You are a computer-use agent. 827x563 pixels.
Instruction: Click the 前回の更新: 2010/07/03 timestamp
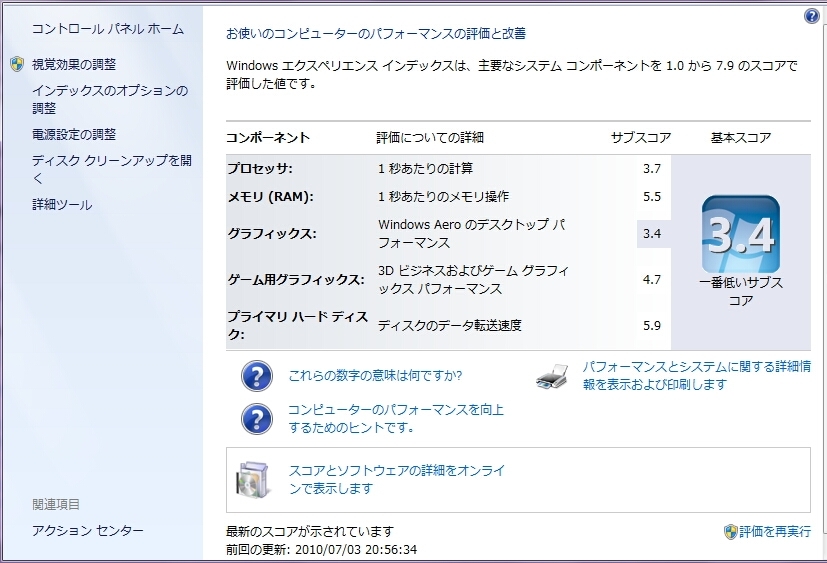tap(322, 550)
